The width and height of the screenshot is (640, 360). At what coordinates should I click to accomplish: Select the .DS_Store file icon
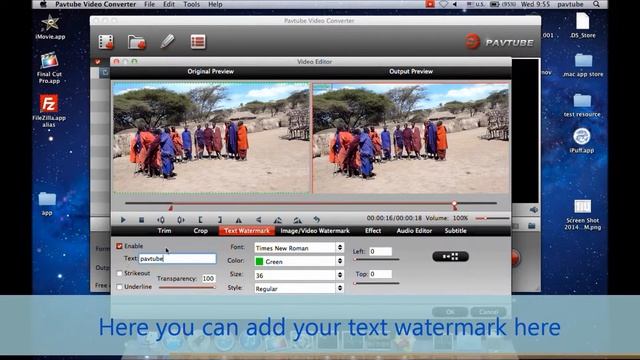click(x=582, y=25)
